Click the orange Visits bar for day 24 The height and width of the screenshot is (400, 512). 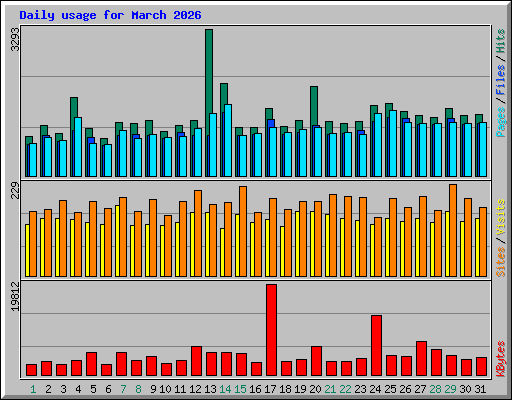tap(378, 247)
